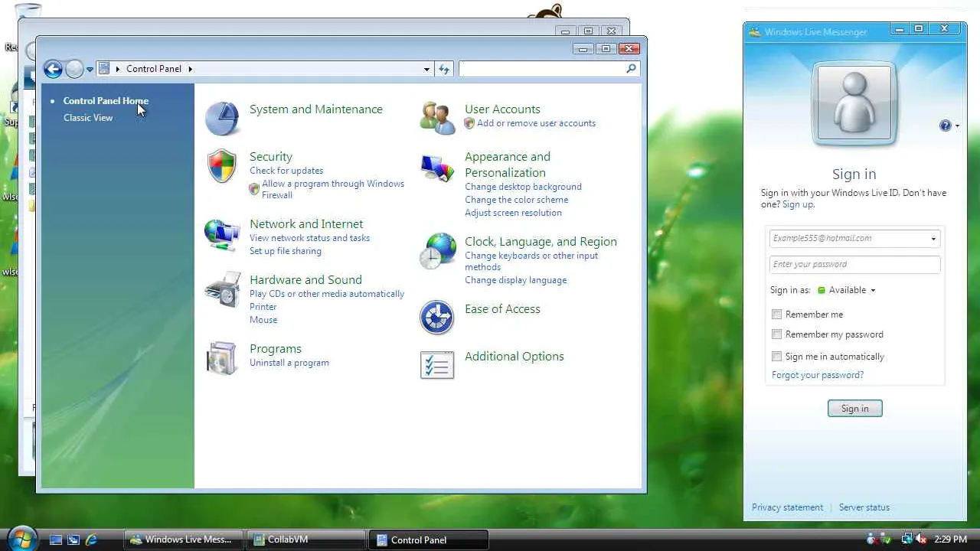980x551 pixels.
Task: Open the email address dropdown in Messenger
Action: [x=933, y=239]
